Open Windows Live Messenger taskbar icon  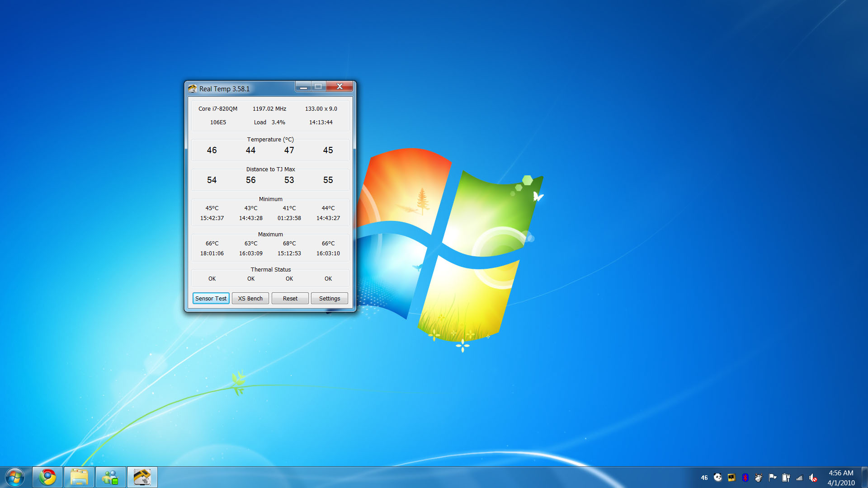(x=110, y=477)
